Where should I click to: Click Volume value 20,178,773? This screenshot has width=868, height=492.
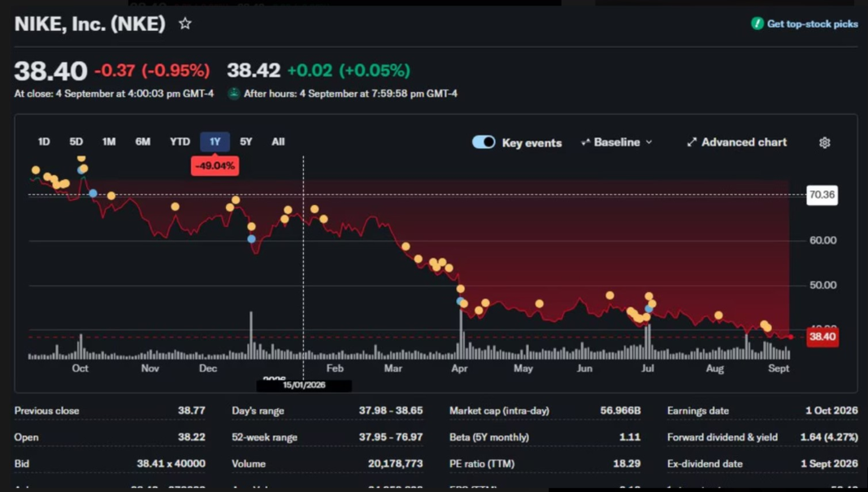tap(395, 464)
